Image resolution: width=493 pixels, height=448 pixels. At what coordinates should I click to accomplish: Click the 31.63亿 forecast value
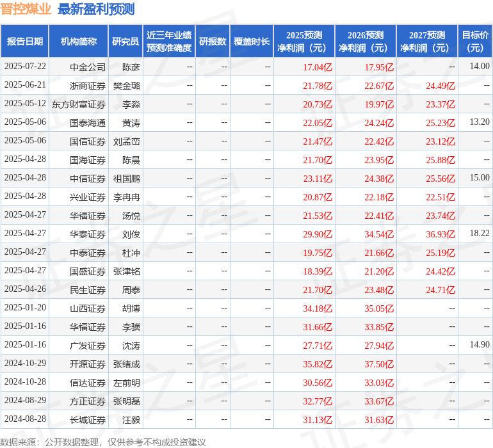(x=379, y=420)
